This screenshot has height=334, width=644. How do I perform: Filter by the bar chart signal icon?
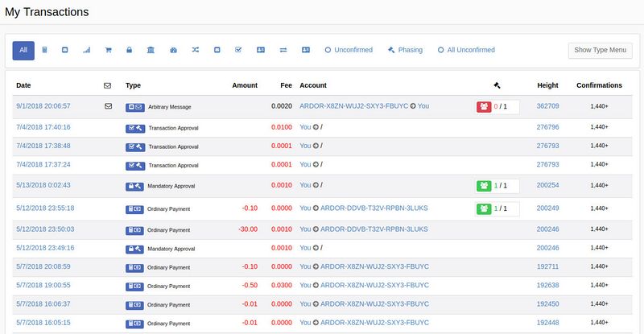[x=87, y=50]
